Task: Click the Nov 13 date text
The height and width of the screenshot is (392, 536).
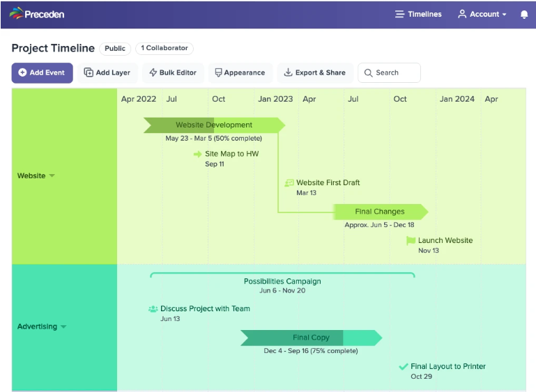Action: click(429, 251)
